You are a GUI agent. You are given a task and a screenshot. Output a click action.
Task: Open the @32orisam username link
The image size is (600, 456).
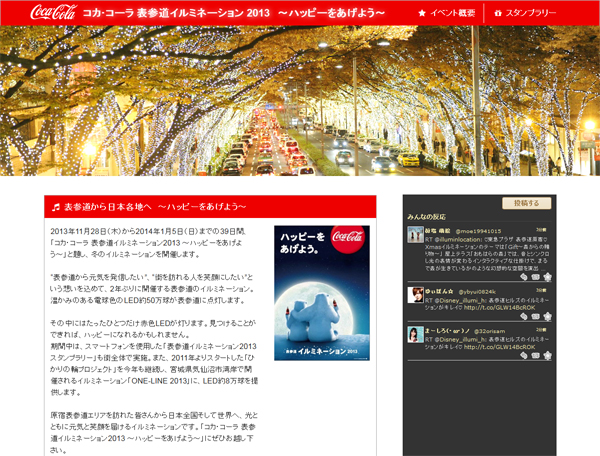(489, 331)
